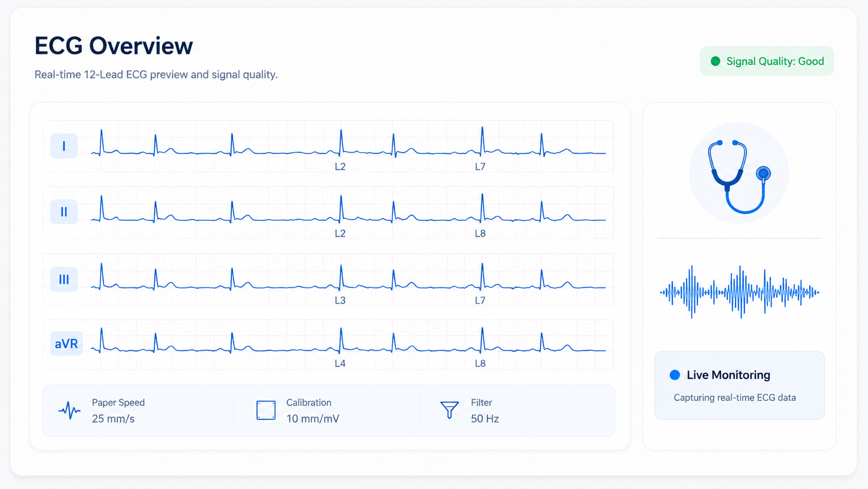
Task: Click the stethoscope icon
Action: click(x=739, y=176)
